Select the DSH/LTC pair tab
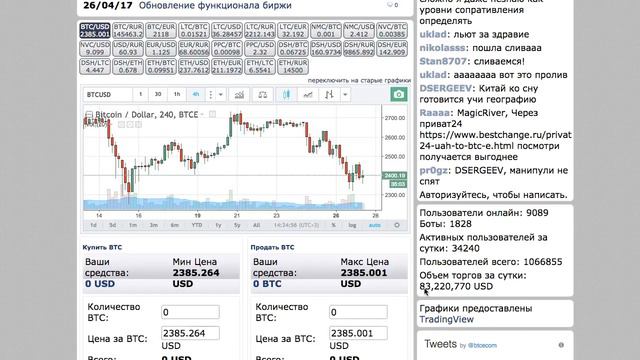 (x=95, y=67)
